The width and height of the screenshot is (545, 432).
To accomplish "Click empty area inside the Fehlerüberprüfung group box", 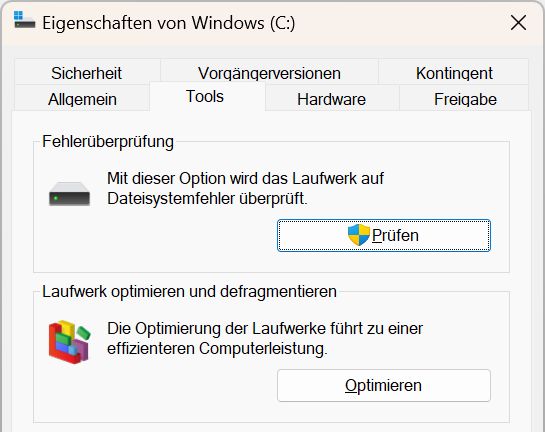I will (156, 243).
